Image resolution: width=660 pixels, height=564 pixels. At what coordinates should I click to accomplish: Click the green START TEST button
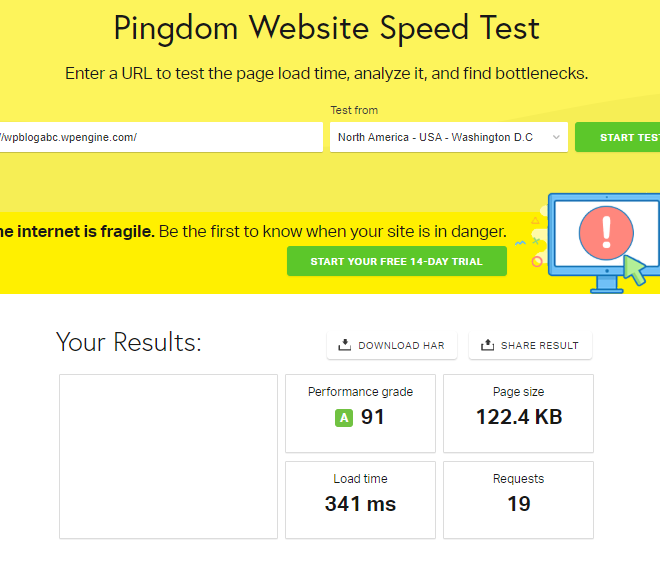617,137
